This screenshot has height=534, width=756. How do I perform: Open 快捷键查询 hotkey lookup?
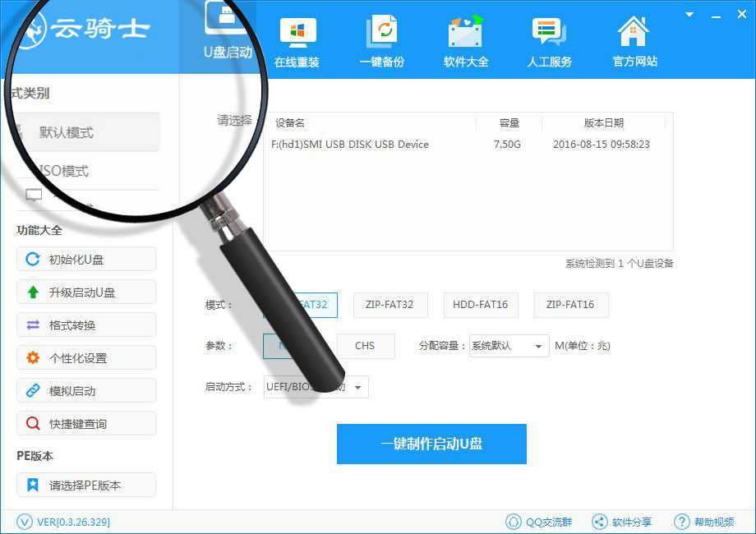coord(85,423)
